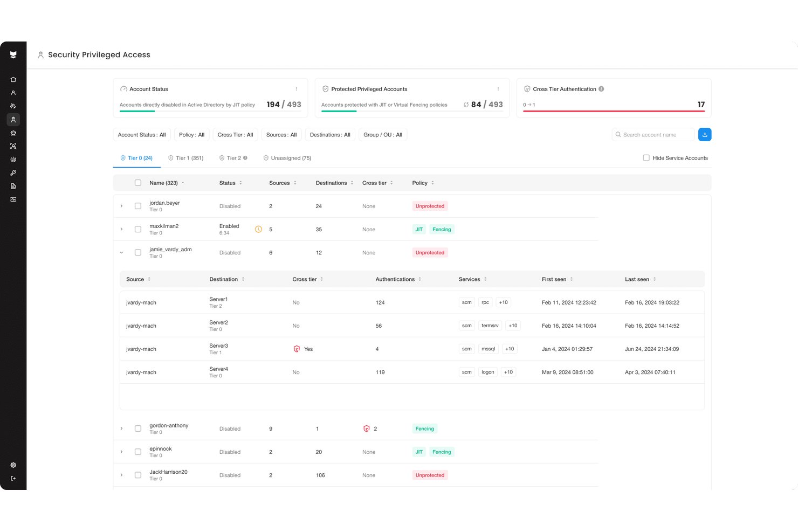
Task: Sort by the Last seen column
Action: pos(641,279)
